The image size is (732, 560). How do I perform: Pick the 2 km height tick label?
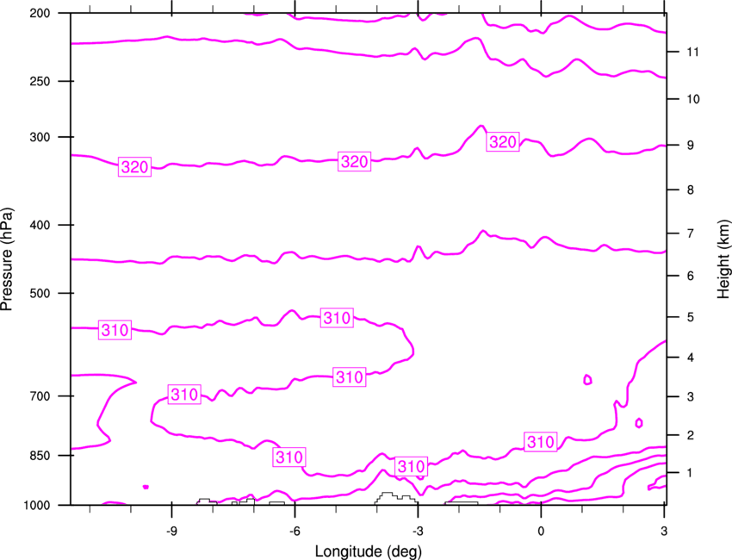point(691,435)
